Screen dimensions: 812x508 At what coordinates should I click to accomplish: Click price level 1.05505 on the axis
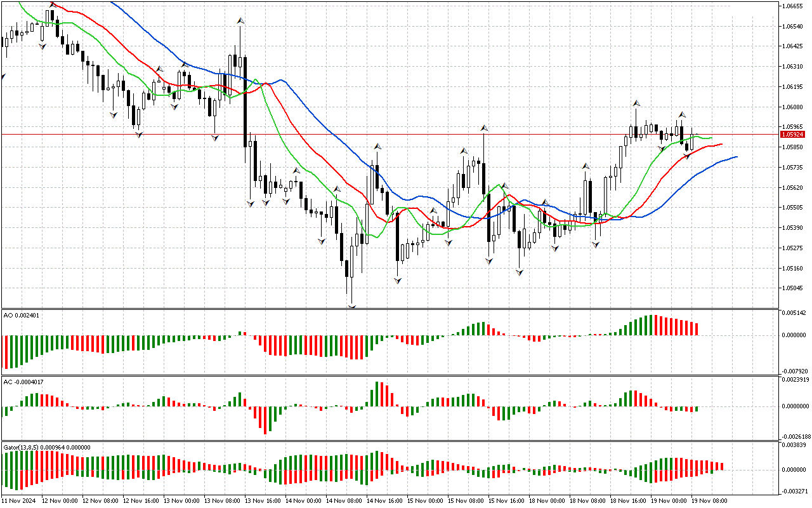click(794, 208)
